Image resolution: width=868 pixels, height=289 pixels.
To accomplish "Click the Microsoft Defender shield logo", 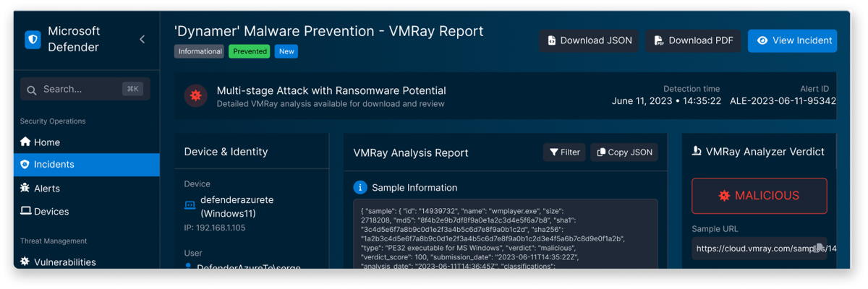I will click(33, 40).
